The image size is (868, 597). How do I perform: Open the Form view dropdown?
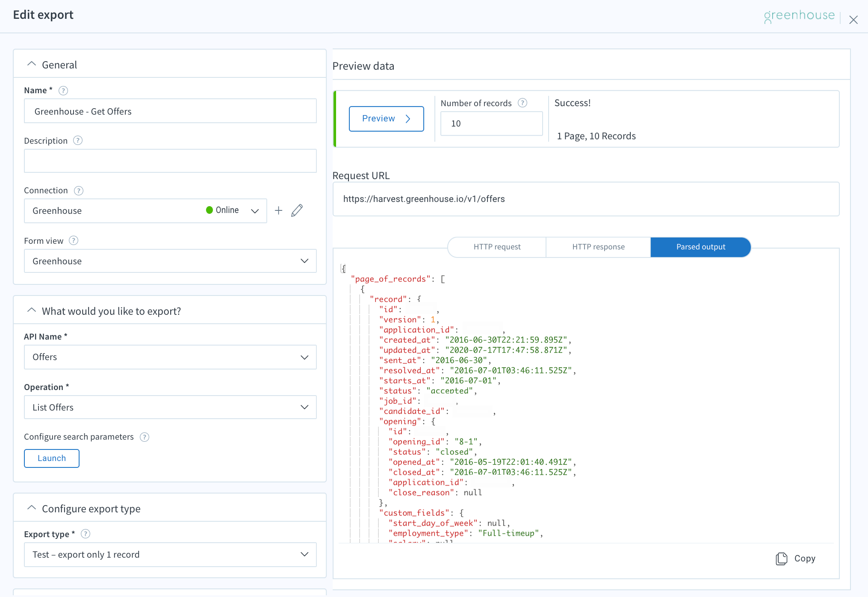pos(170,261)
